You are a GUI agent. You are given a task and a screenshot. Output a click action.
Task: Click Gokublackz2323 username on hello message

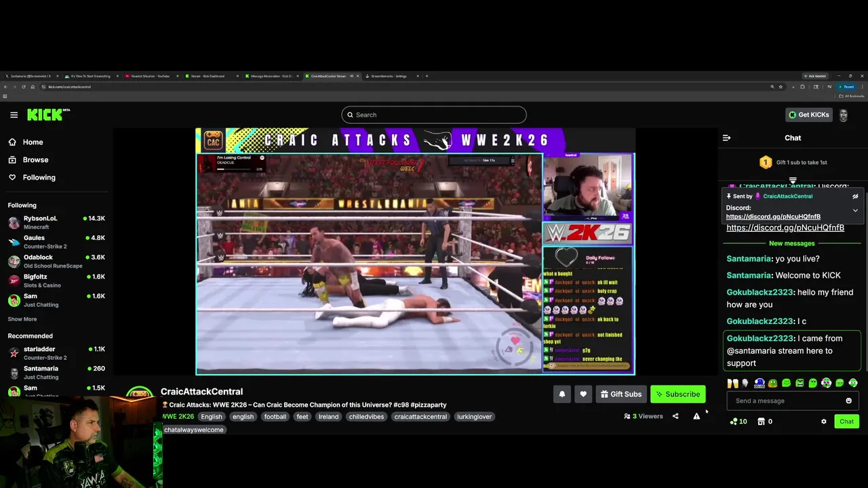pos(759,292)
